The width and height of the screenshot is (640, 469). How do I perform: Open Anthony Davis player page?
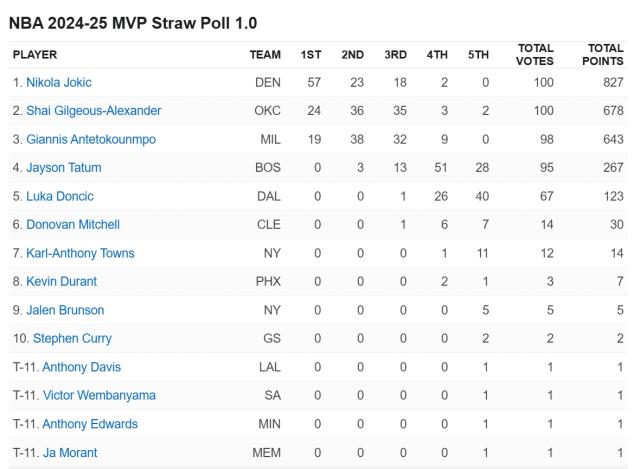point(81,367)
